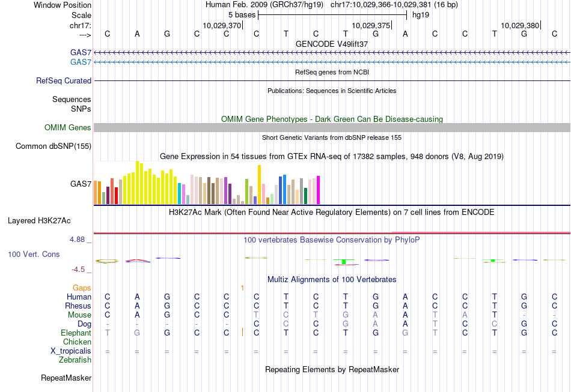Click the RefSeq Curated transcript line
Viewport: 571px width, 392px height.
pyautogui.click(x=332, y=80)
